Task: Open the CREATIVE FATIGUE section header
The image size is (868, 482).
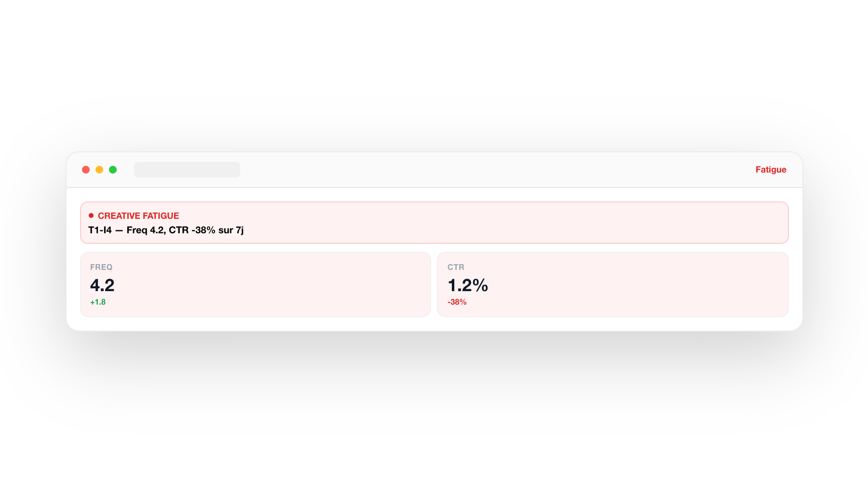Action: pyautogui.click(x=138, y=215)
